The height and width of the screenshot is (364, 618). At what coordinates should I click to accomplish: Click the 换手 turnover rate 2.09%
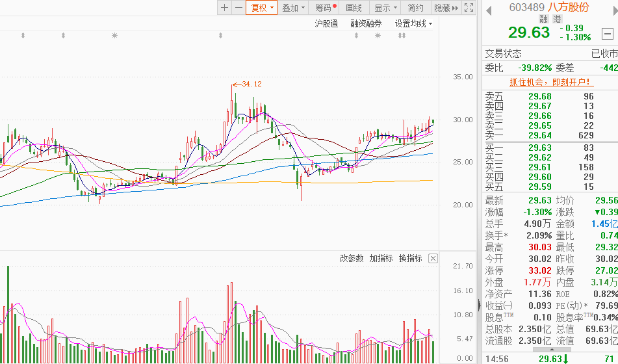point(539,235)
